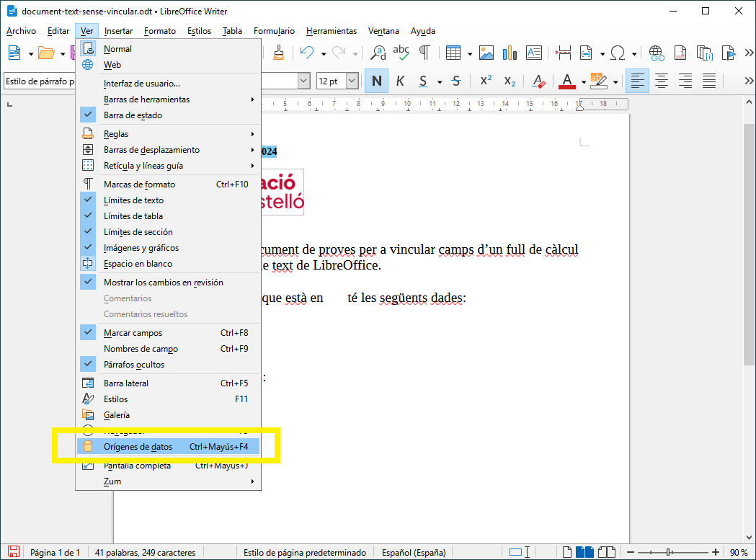Click the Insert field icon
This screenshot has height=560, width=756.
pyautogui.click(x=586, y=53)
